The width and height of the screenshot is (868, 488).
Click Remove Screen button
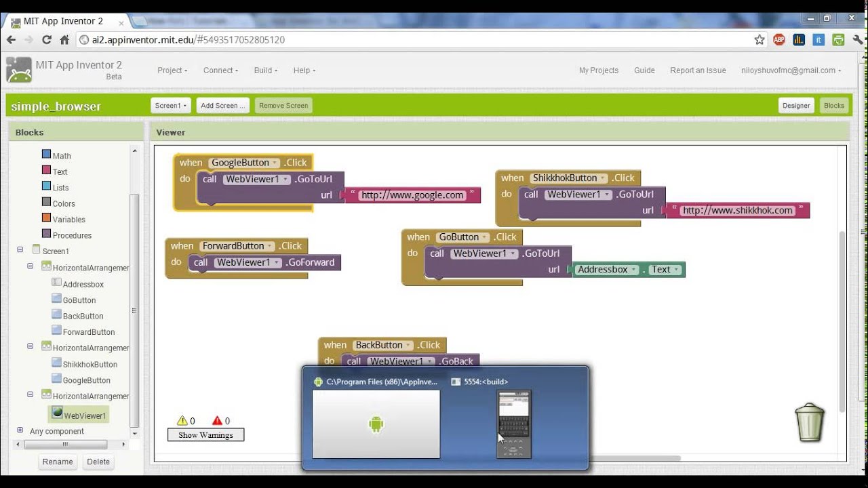[x=283, y=106]
